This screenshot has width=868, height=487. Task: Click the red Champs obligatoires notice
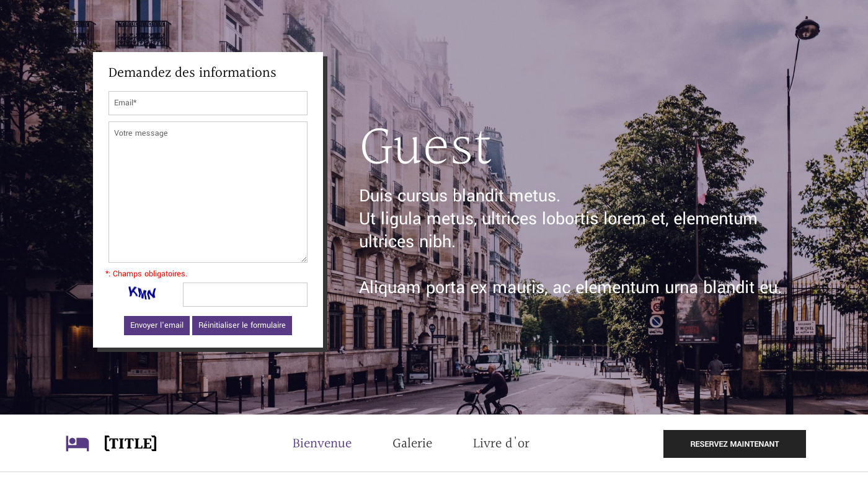[x=146, y=274]
